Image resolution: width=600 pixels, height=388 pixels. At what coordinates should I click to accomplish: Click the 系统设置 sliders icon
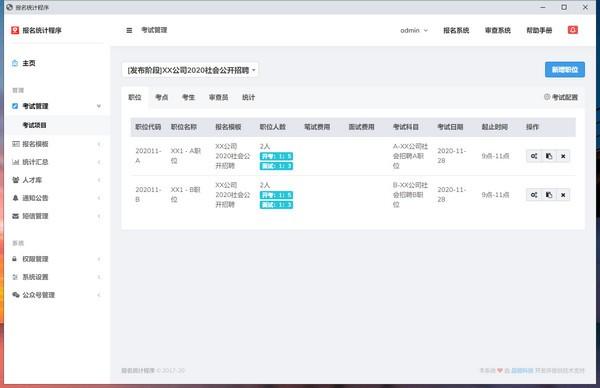[15, 277]
